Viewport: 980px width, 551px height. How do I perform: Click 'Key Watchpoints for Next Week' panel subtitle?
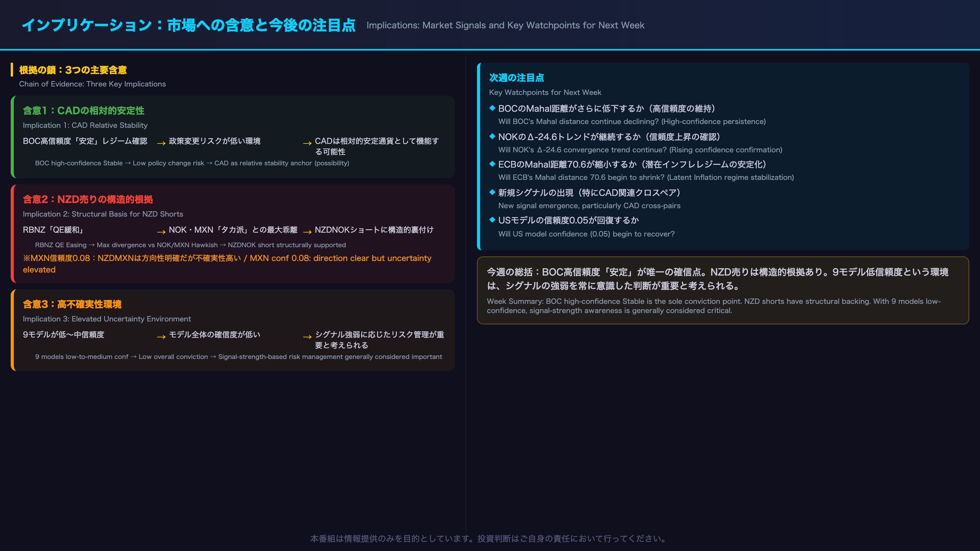tap(545, 92)
